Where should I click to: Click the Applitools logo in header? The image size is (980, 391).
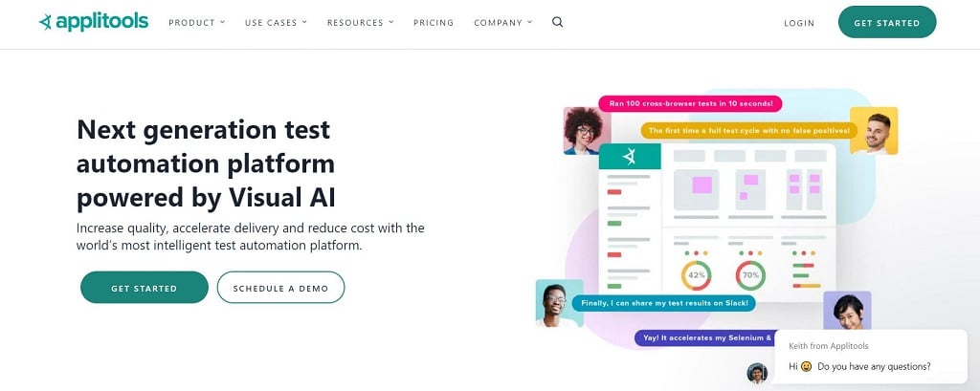pos(94,22)
